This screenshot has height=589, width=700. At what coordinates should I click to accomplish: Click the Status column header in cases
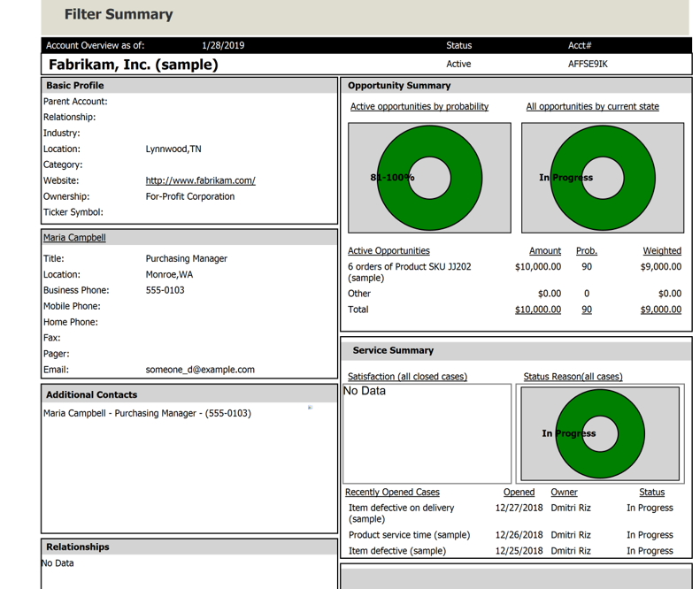coord(652,493)
